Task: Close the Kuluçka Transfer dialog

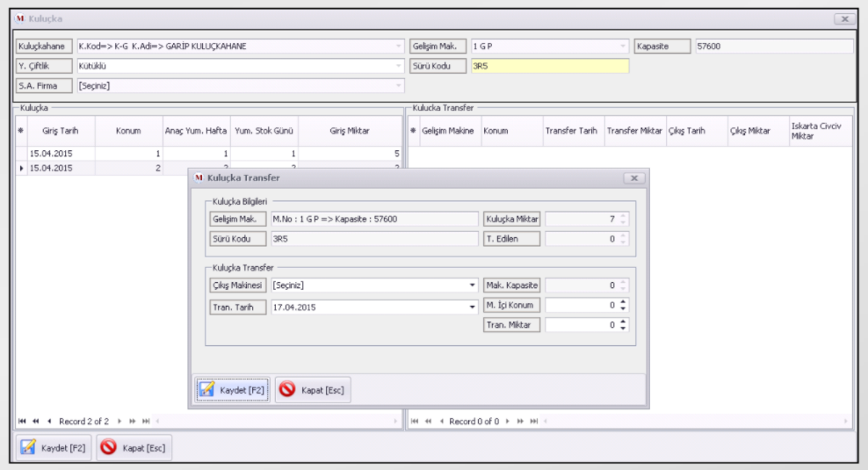Action: [x=634, y=177]
